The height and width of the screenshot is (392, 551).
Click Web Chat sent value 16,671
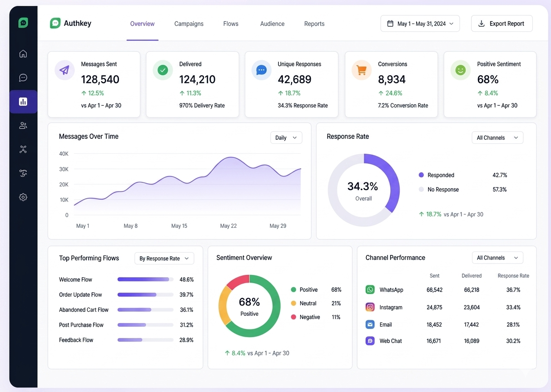tap(434, 341)
